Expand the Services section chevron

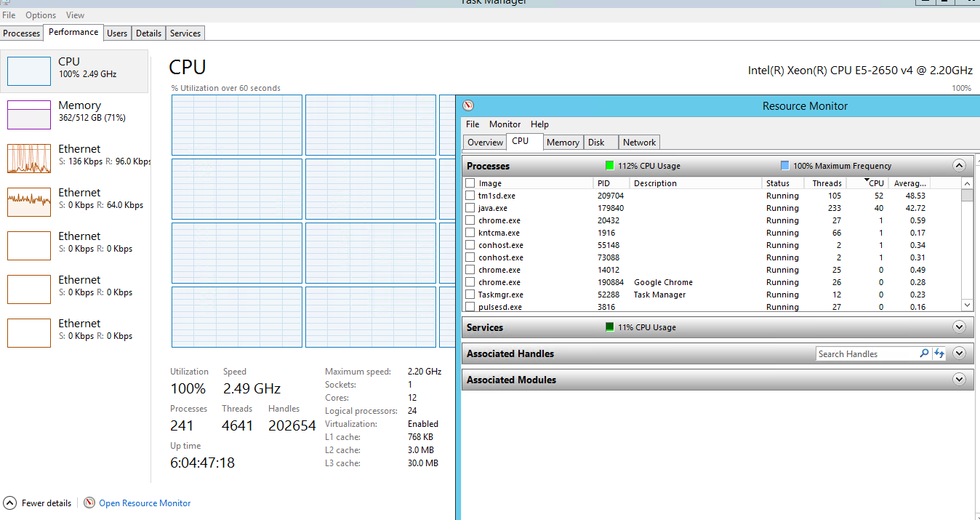click(x=959, y=327)
